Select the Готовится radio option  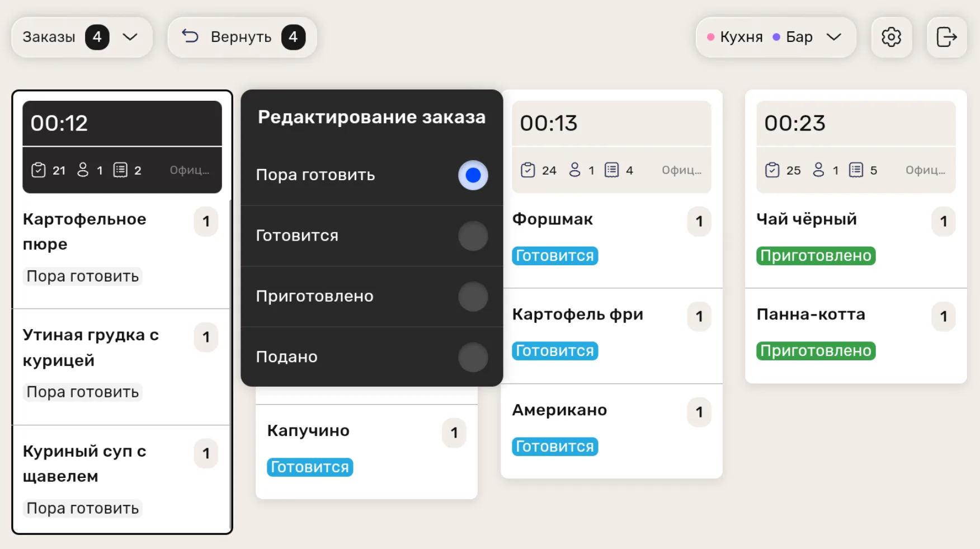(x=473, y=236)
